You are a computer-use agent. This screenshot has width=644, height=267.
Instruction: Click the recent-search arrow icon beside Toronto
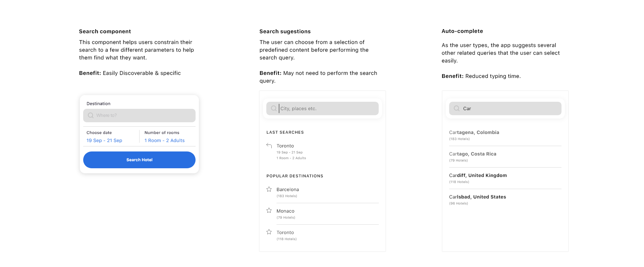pyautogui.click(x=269, y=146)
